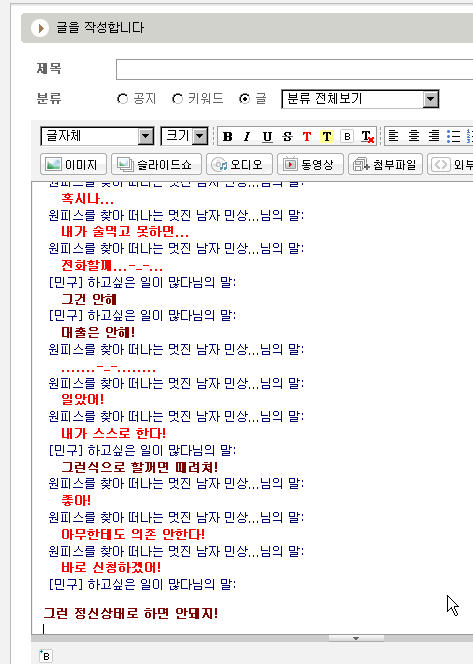
Task: Underline the selected text
Action: pos(267,136)
